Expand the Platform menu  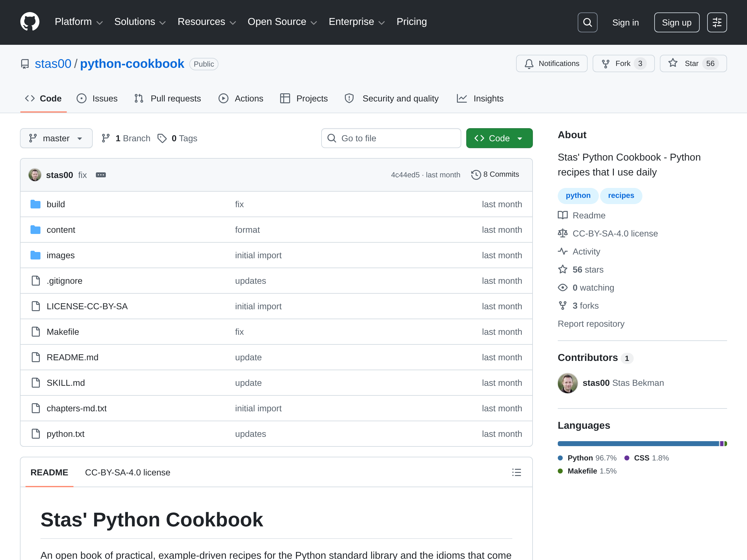(78, 22)
